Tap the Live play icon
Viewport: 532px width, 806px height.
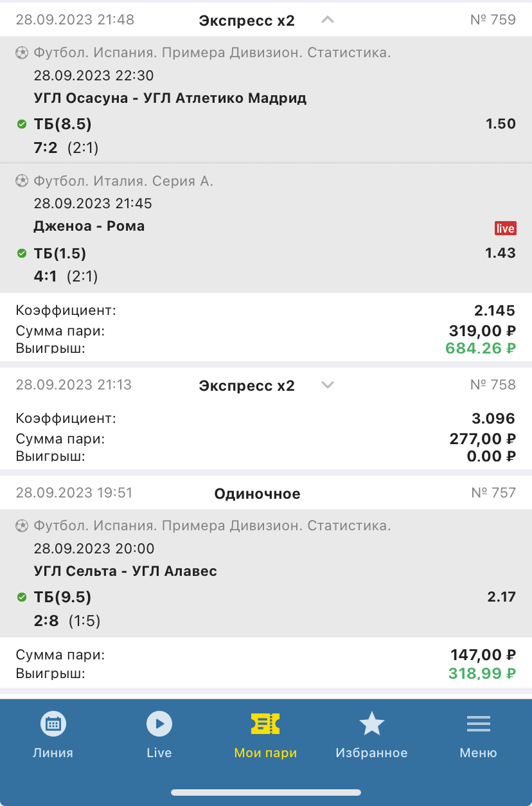pos(159,724)
